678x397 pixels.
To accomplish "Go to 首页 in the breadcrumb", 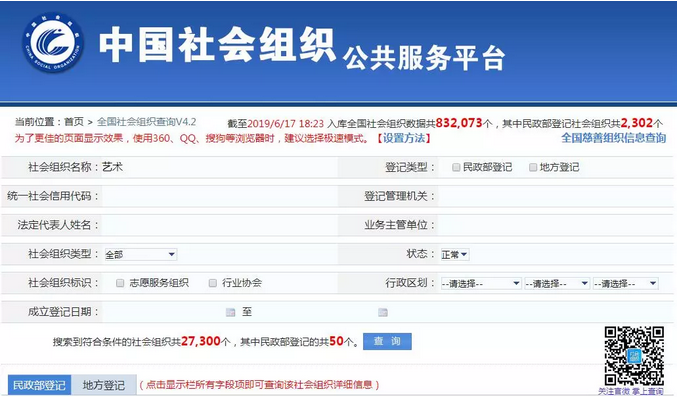I will point(74,122).
